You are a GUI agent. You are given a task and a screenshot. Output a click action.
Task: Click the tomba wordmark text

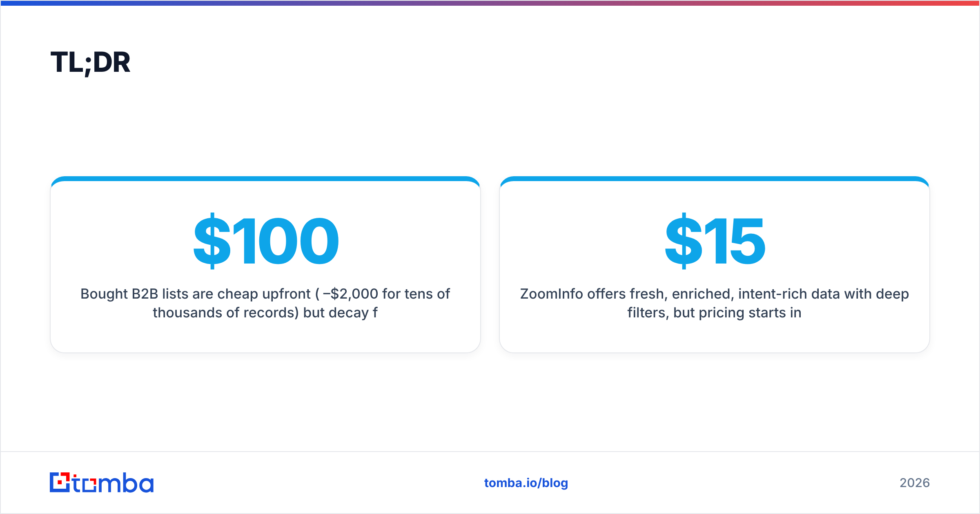(113, 483)
